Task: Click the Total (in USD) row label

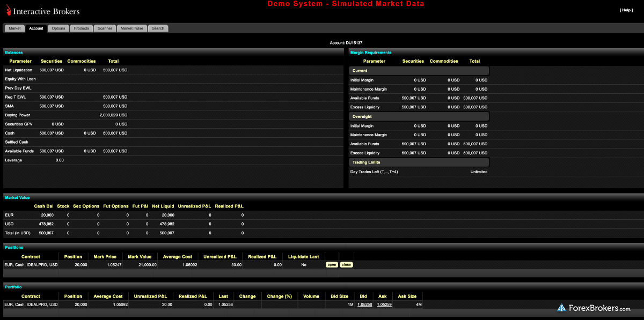Action: pyautogui.click(x=17, y=233)
